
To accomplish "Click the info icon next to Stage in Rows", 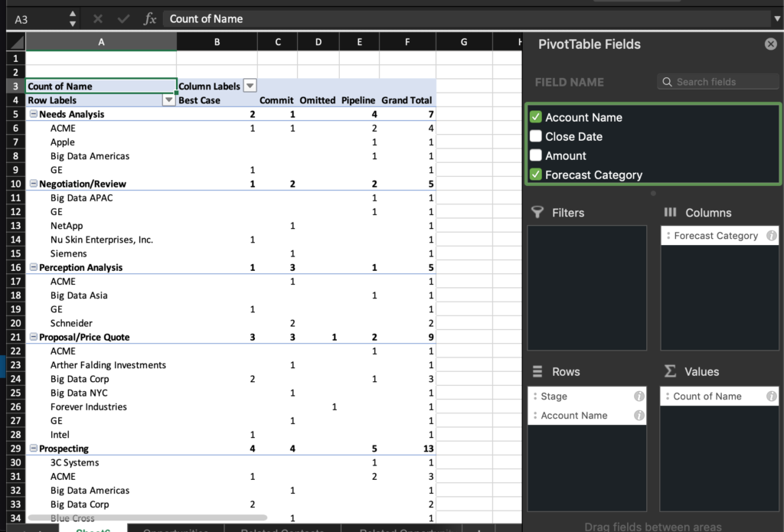I will tap(639, 396).
